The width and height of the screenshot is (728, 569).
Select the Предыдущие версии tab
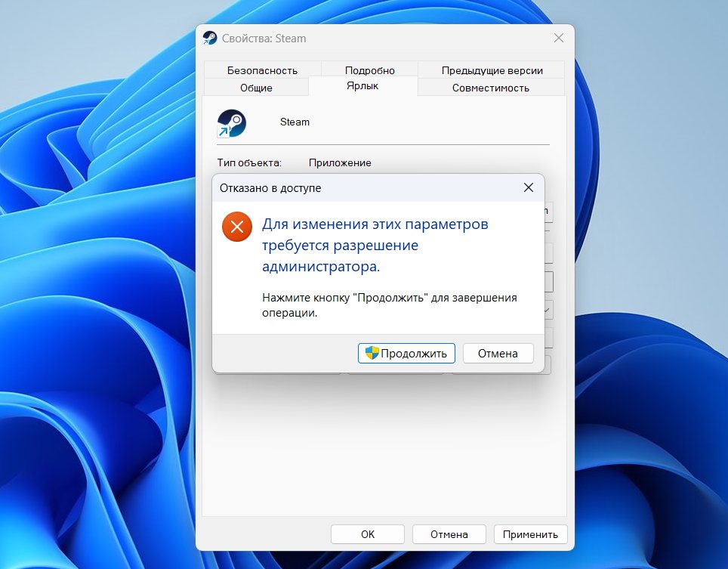pyautogui.click(x=492, y=70)
